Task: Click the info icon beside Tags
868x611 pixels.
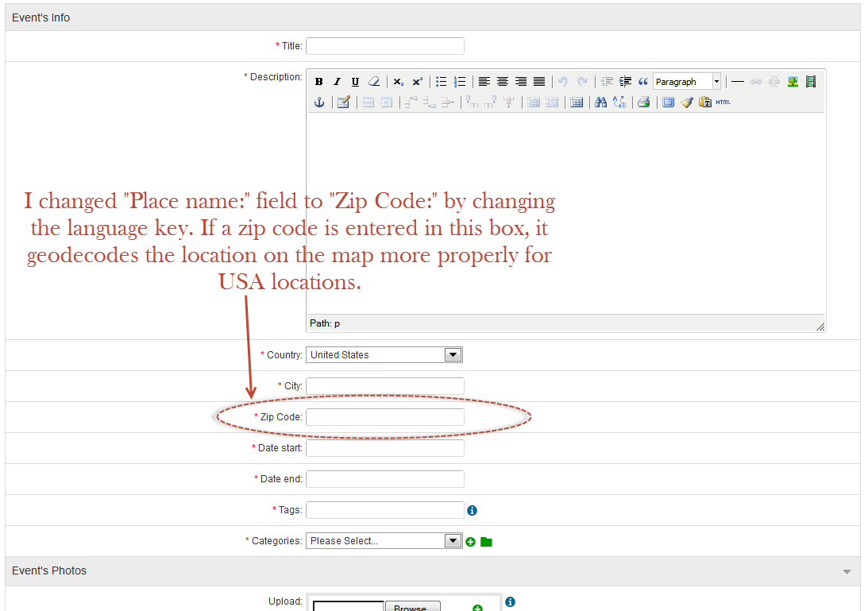Action: pos(473,511)
